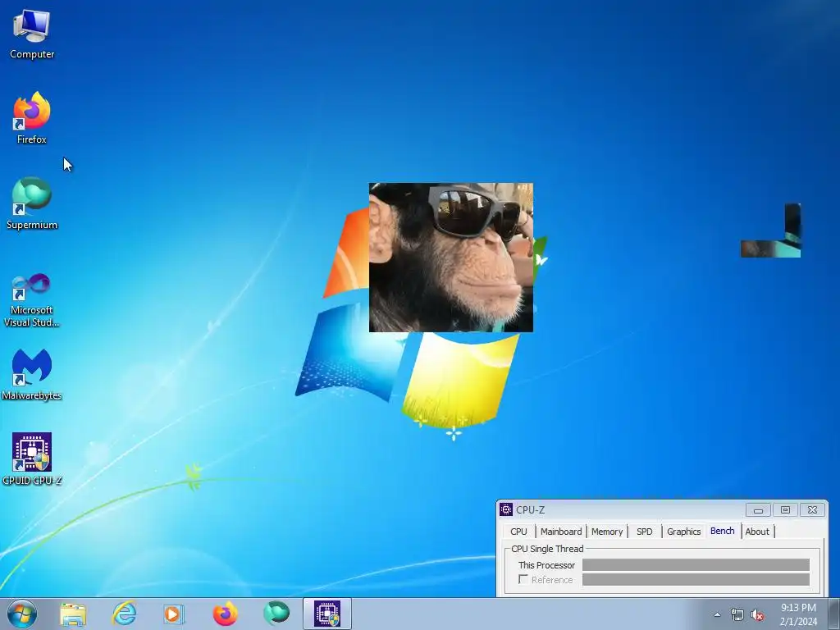Image resolution: width=840 pixels, height=630 pixels.
Task: Maximize the CPU-Z window
Action: point(785,510)
